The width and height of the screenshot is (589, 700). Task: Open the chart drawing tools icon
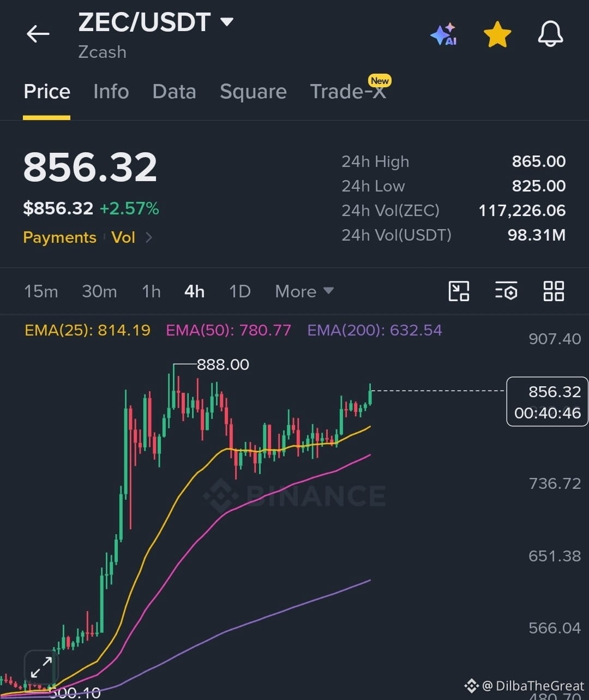pyautogui.click(x=459, y=291)
